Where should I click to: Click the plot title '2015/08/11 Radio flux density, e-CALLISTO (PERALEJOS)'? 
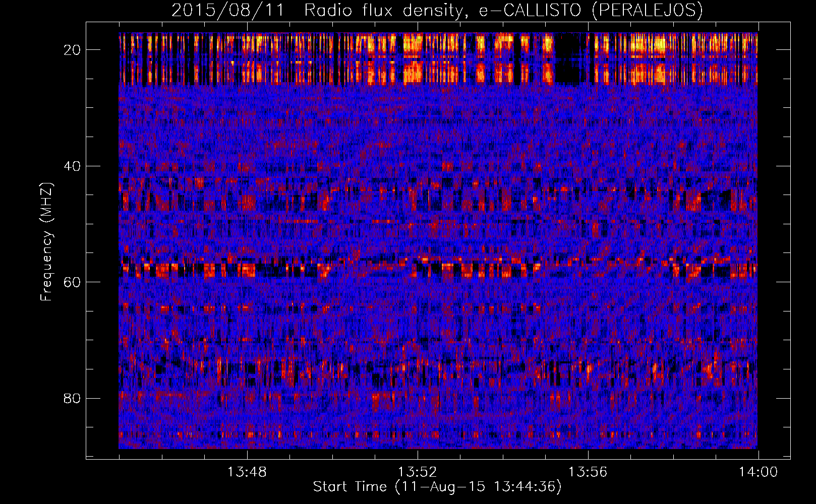tap(437, 10)
